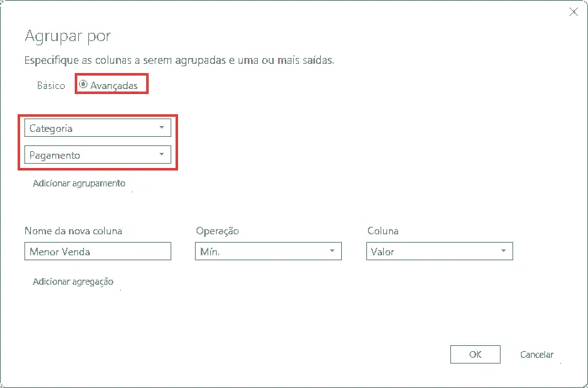Click the arrow on Mín. dropdown
The width and height of the screenshot is (588, 388).
[332, 251]
